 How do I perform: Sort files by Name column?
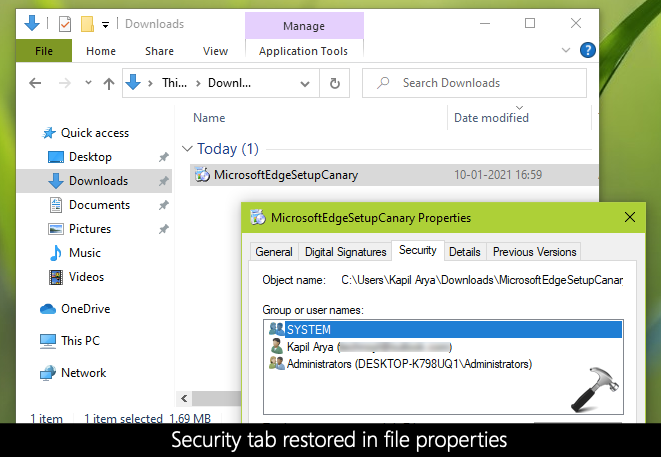click(x=209, y=118)
